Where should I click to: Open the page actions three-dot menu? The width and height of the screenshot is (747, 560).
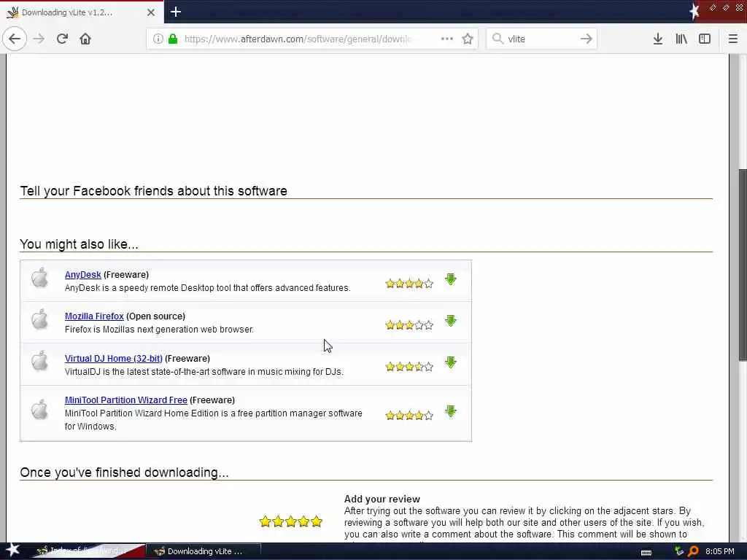point(447,39)
